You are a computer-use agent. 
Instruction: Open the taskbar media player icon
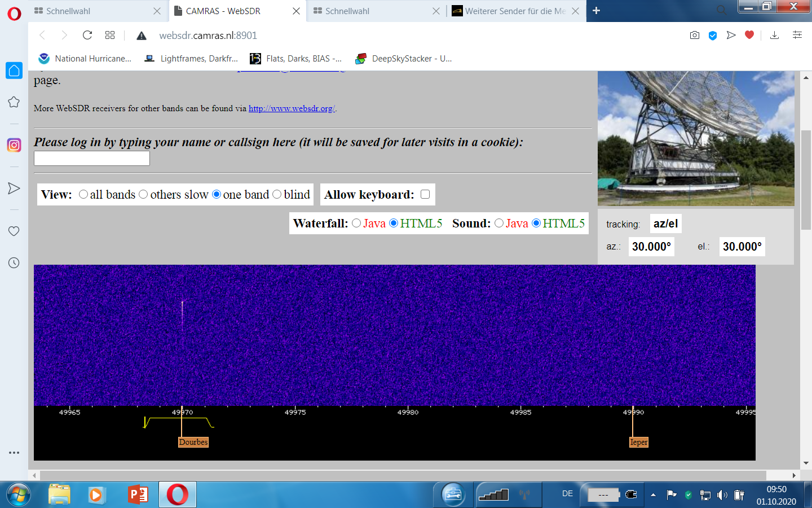[x=96, y=495]
